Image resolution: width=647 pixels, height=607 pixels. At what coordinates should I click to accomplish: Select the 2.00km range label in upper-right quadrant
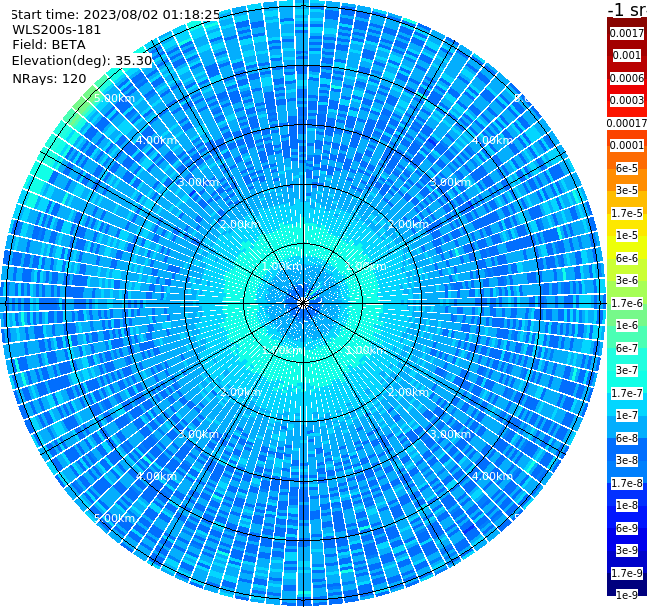(x=408, y=224)
